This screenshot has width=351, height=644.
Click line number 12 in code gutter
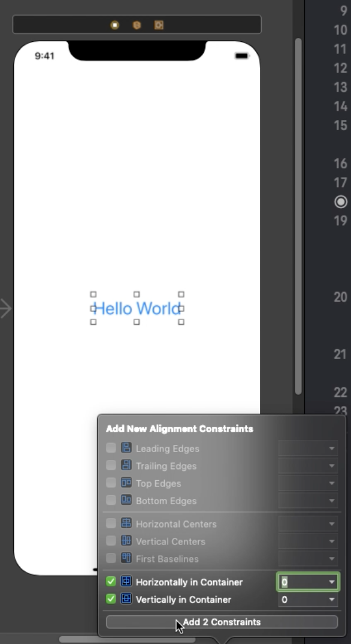click(x=340, y=68)
